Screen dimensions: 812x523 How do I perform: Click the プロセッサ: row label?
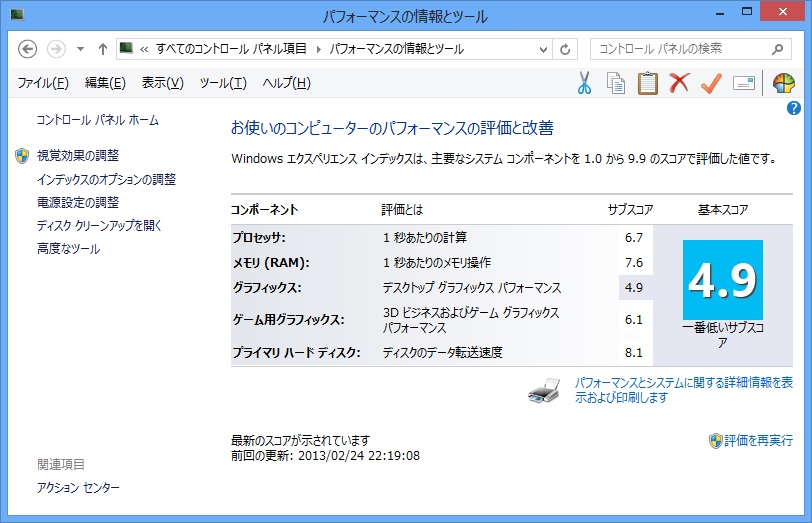click(259, 238)
